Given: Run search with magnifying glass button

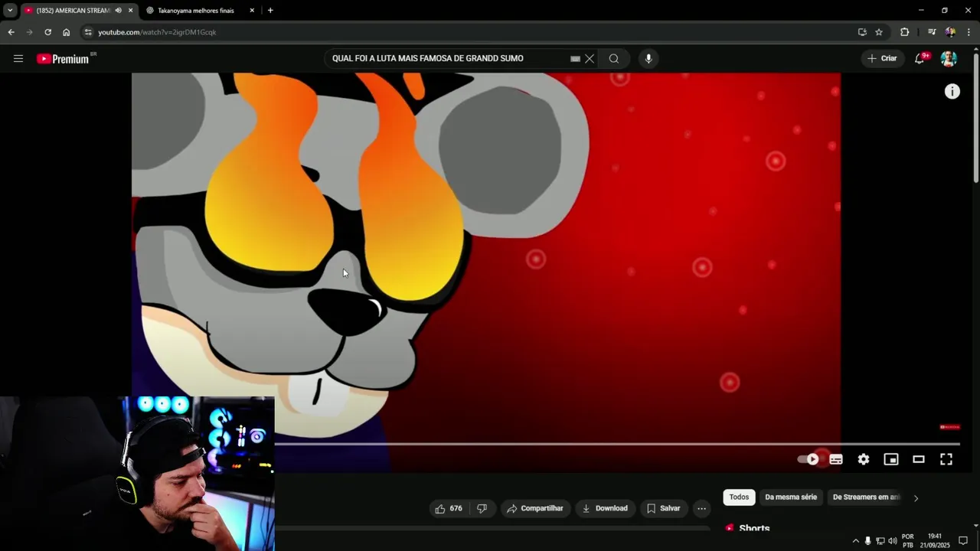Looking at the screenshot, I should click(x=614, y=59).
